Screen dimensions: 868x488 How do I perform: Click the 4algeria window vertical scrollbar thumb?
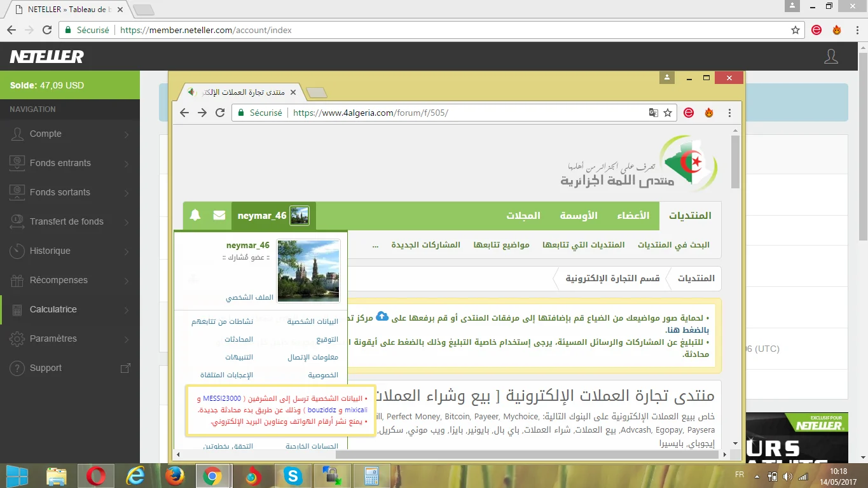click(x=736, y=162)
